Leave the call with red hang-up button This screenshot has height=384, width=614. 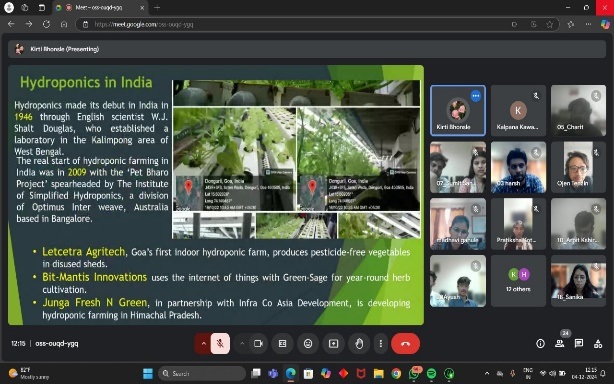[x=405, y=344]
